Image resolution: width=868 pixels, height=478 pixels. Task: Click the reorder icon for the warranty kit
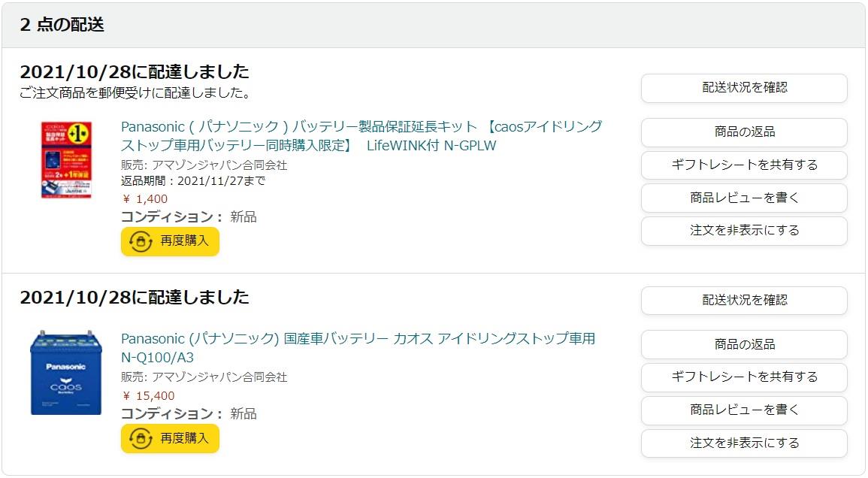point(141,241)
